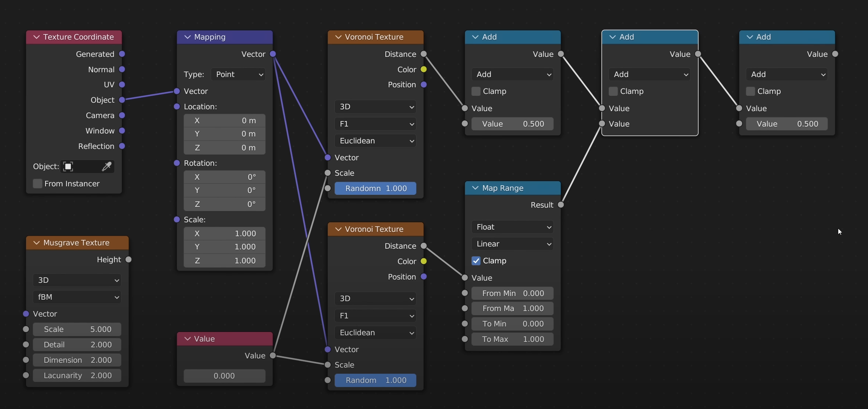Click the Height output socket on Musgrave Texture
This screenshot has height=409, width=868.
click(x=128, y=260)
